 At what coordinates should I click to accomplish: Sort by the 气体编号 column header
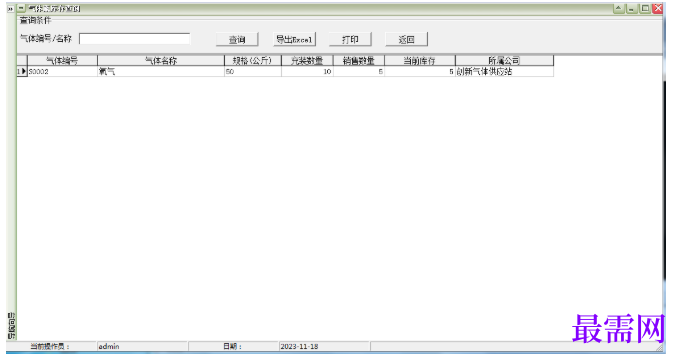point(62,61)
